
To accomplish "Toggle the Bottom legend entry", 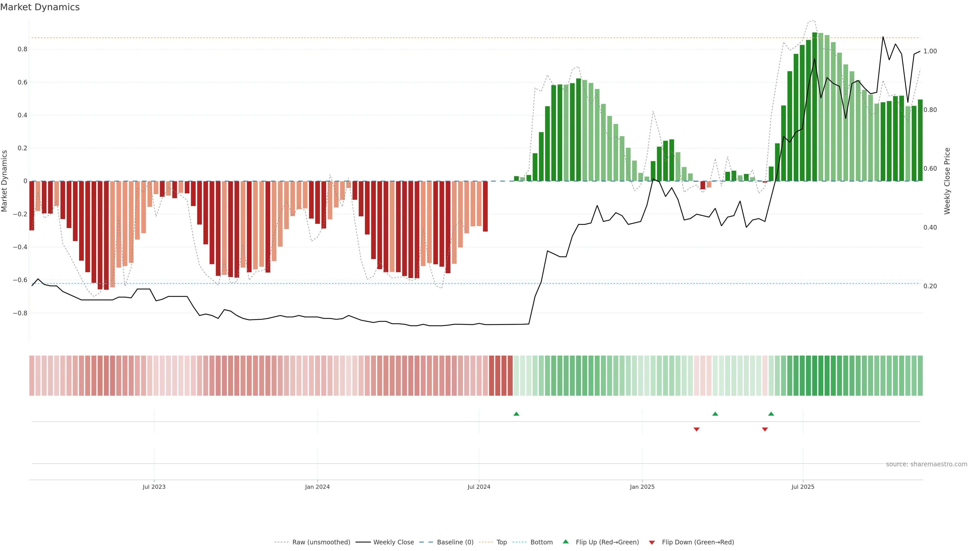I will (x=541, y=542).
